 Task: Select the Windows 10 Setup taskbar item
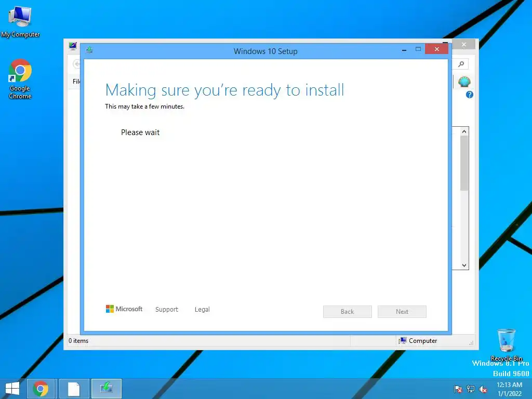pyautogui.click(x=107, y=389)
